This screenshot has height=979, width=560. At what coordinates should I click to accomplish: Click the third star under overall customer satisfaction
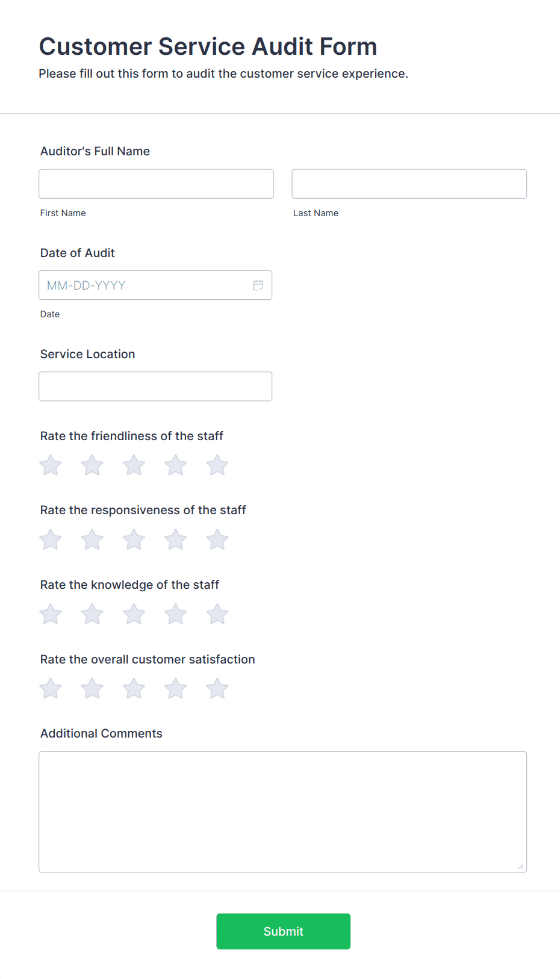[x=134, y=688]
